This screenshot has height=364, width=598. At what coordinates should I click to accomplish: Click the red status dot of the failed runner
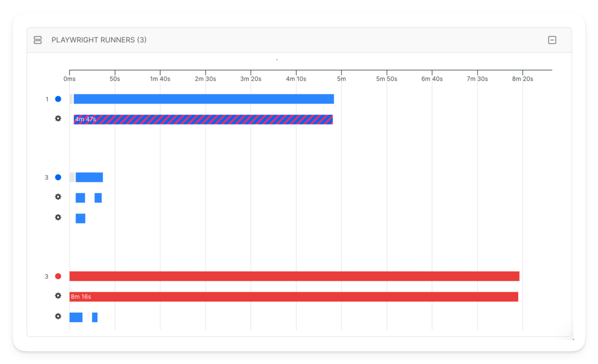tap(58, 276)
